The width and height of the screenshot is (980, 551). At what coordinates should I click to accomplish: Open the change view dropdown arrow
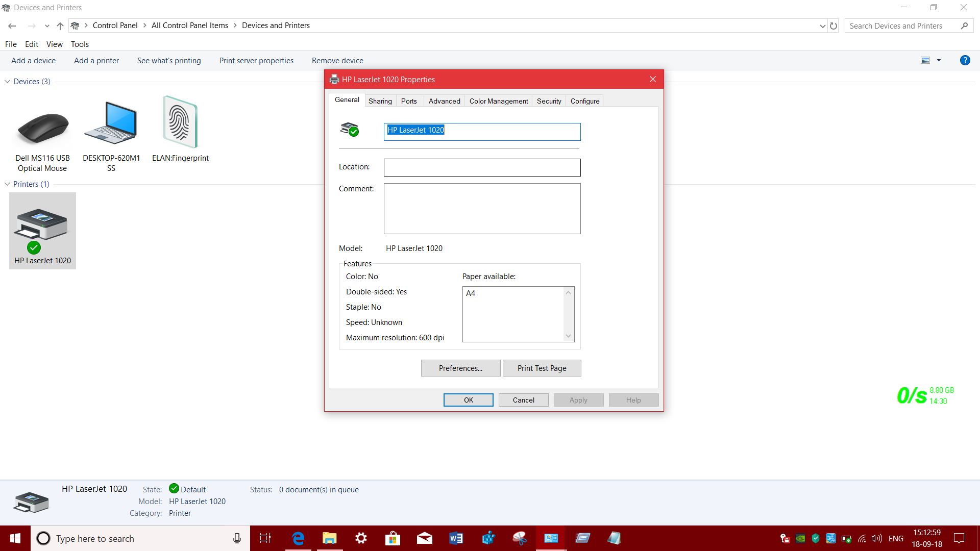[x=939, y=60]
